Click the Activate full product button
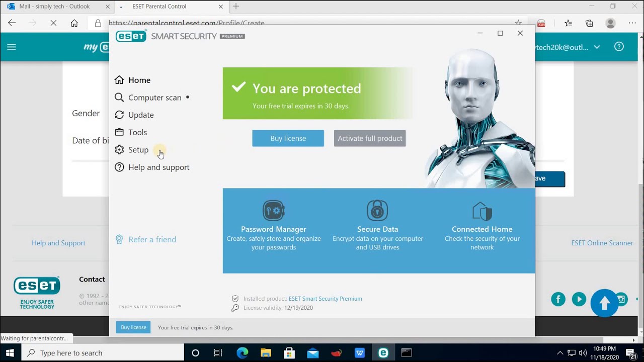This screenshot has width=644, height=362. click(370, 138)
